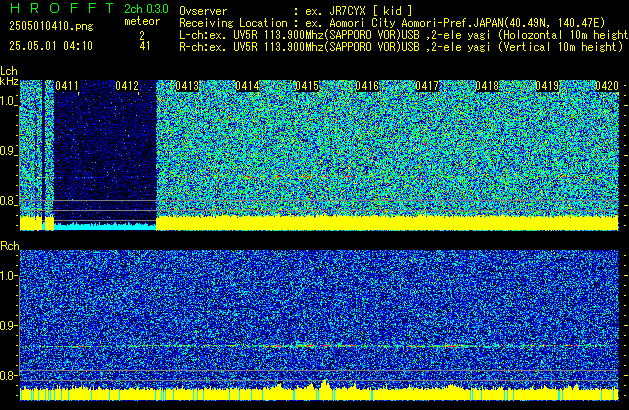Click the 0414 time marker
The width and height of the screenshot is (629, 410).
point(247,86)
